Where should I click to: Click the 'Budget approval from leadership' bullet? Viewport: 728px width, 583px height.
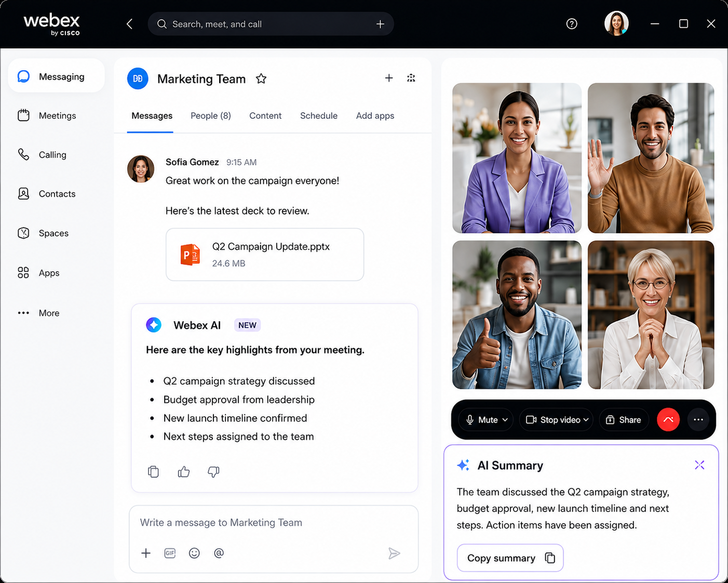coord(239,400)
